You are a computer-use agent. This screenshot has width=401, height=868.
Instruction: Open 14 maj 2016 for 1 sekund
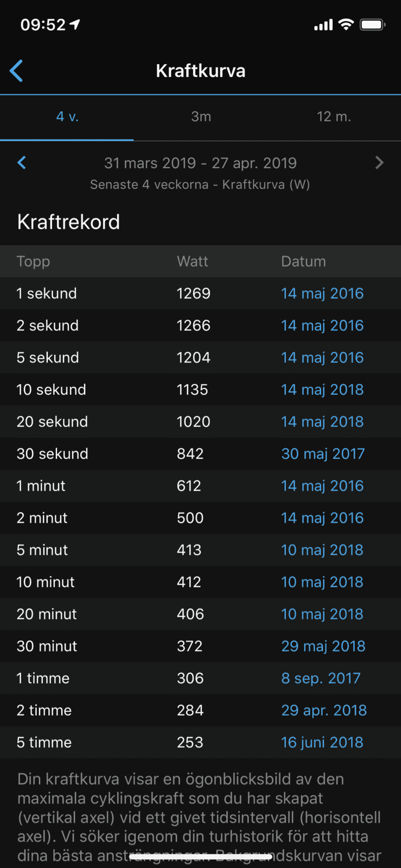tap(322, 293)
